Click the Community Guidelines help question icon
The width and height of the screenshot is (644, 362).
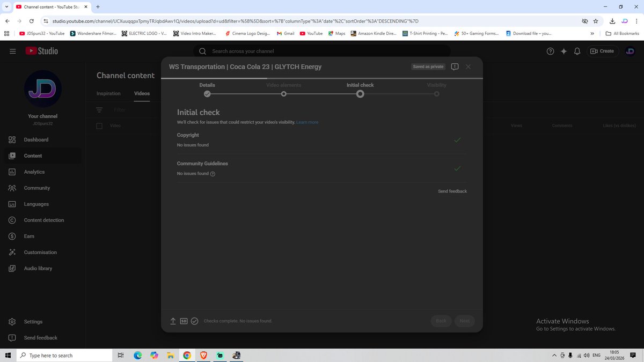point(213,174)
